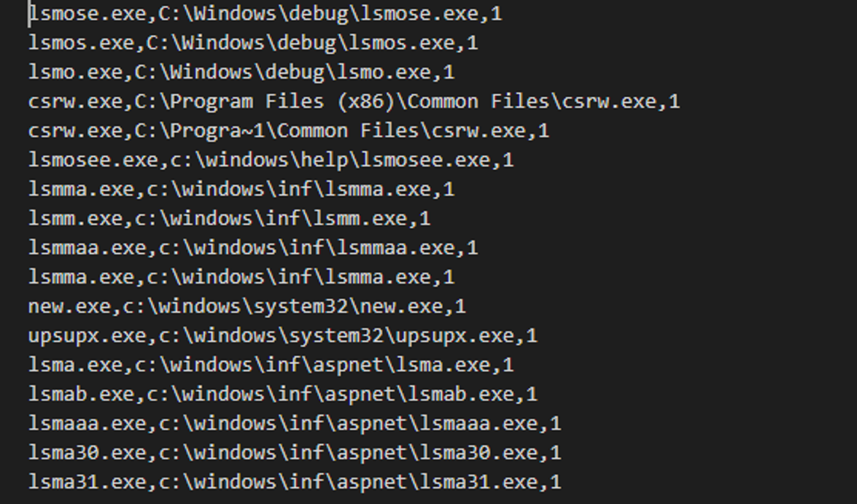Click the lsmaaa.exe aspnet line
Viewport: 857px width, 504px height.
[x=295, y=423]
